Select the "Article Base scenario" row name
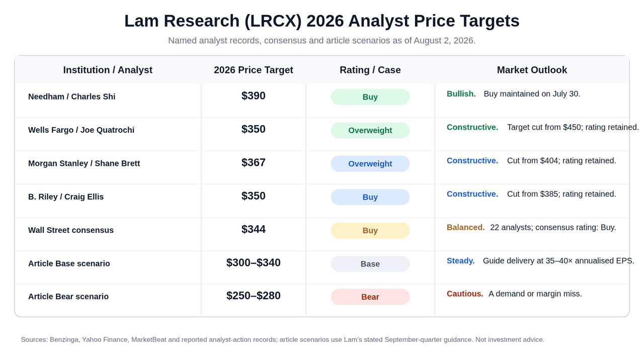This screenshot has height=362, width=644. (x=69, y=263)
